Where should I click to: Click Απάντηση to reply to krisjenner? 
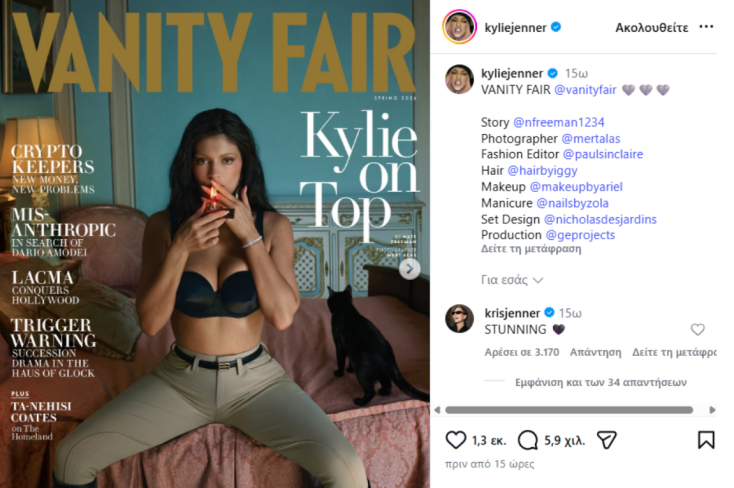[x=595, y=352]
